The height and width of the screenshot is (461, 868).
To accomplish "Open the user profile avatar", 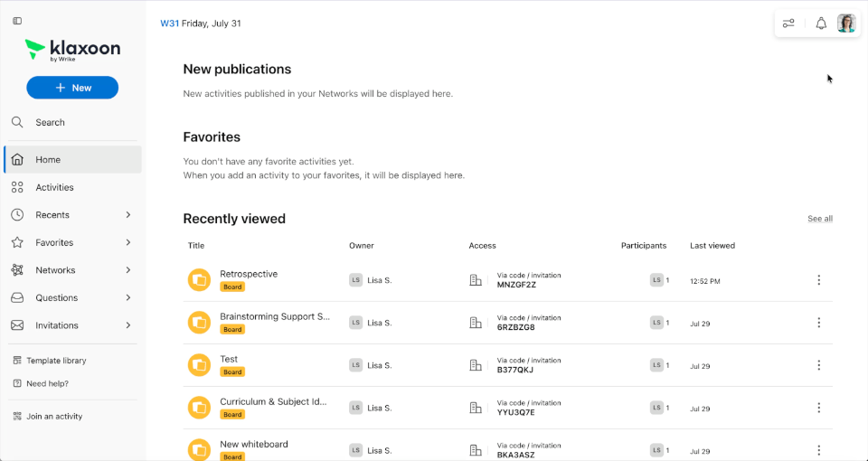I will pos(846,24).
